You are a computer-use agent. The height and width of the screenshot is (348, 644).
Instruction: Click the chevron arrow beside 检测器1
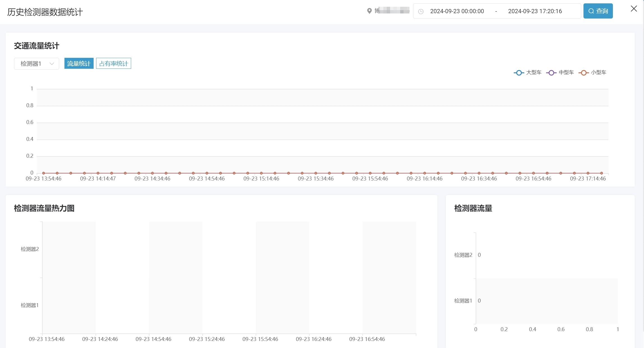pyautogui.click(x=52, y=64)
